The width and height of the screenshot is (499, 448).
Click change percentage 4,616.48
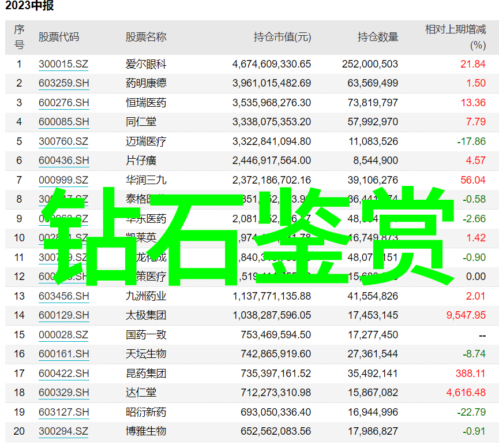pyautogui.click(x=466, y=393)
